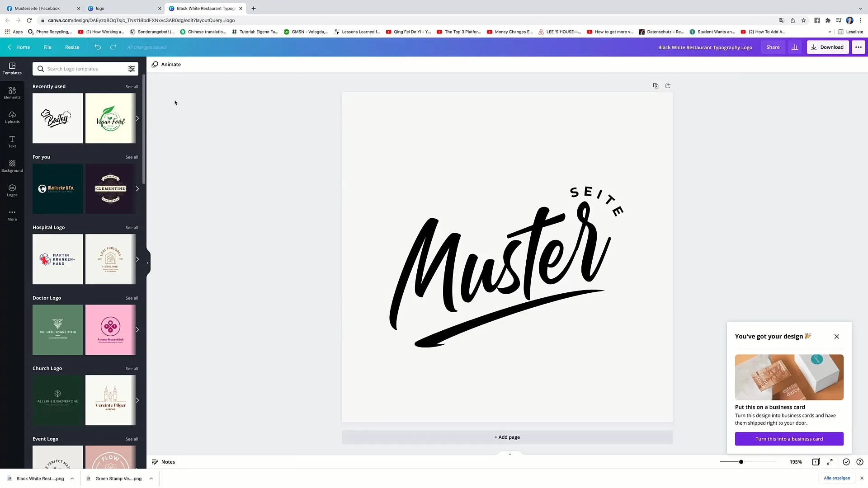Click the Background panel icon

point(12,166)
